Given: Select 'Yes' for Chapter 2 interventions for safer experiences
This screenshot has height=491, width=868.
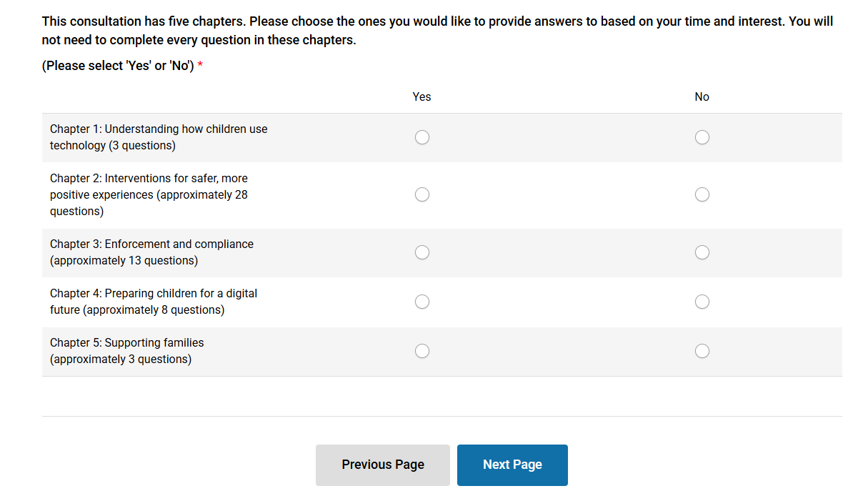Looking at the screenshot, I should 422,194.
